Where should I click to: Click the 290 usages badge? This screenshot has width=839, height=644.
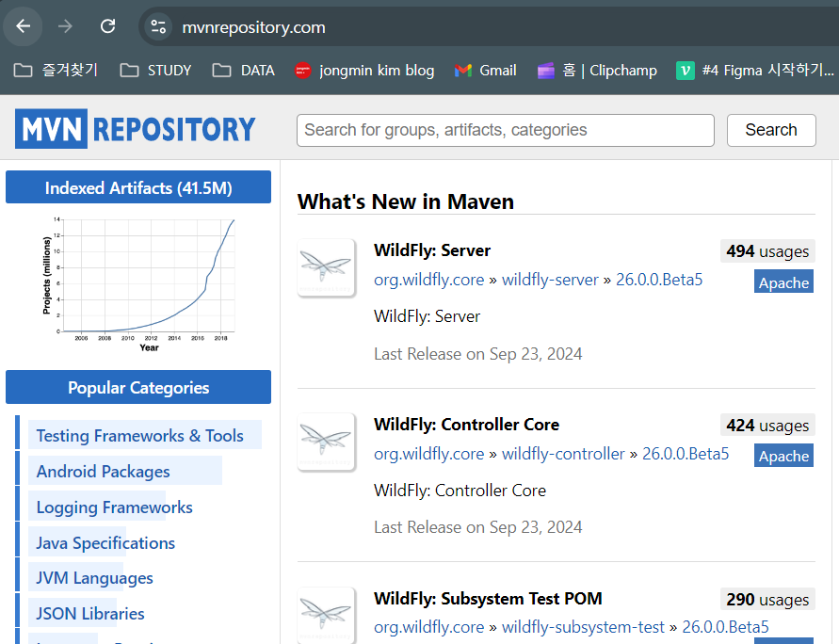[x=767, y=599]
